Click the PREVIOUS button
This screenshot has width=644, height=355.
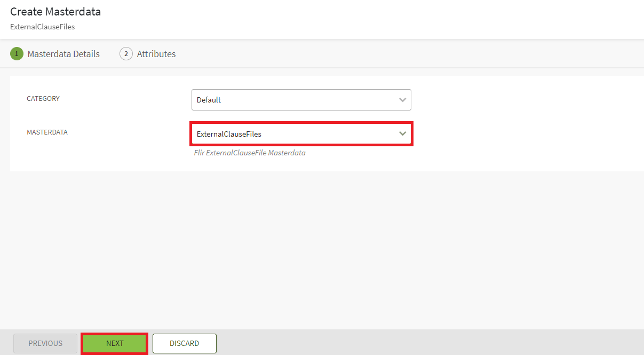pyautogui.click(x=45, y=343)
